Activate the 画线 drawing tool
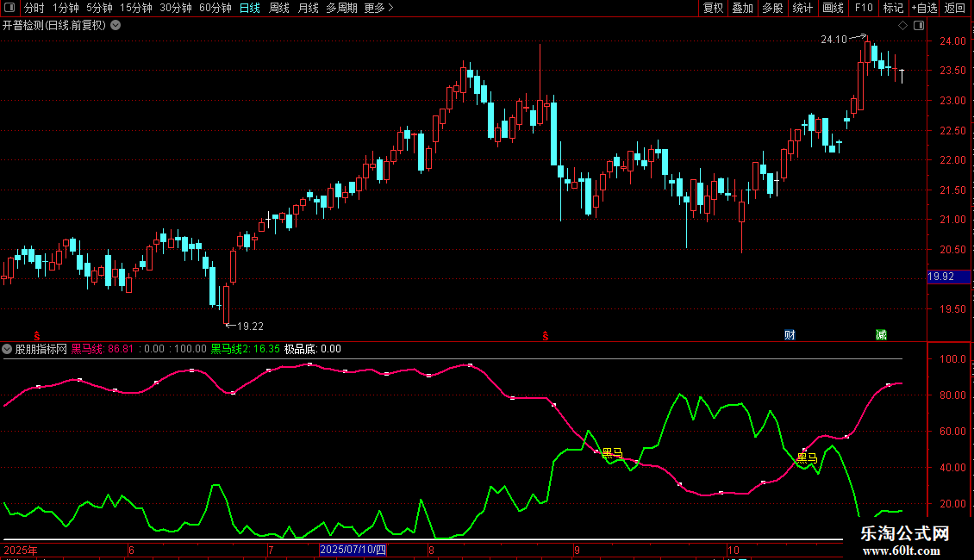 [833, 8]
